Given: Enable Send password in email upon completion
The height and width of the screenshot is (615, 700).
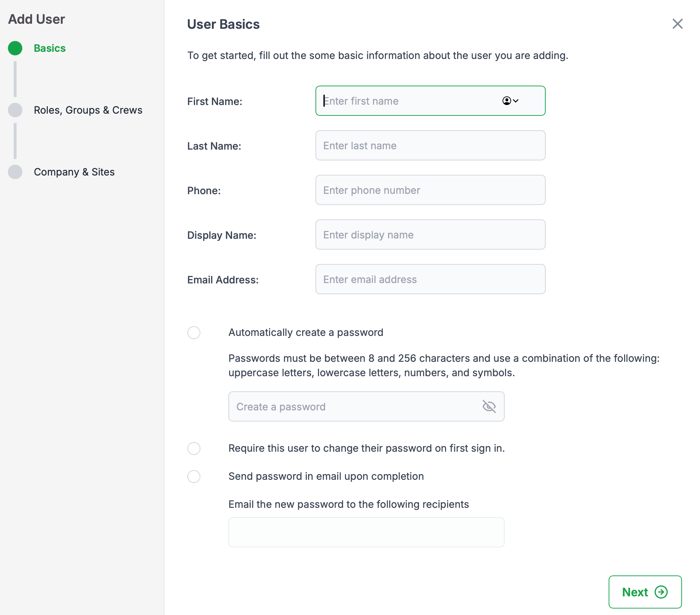Looking at the screenshot, I should 194,477.
